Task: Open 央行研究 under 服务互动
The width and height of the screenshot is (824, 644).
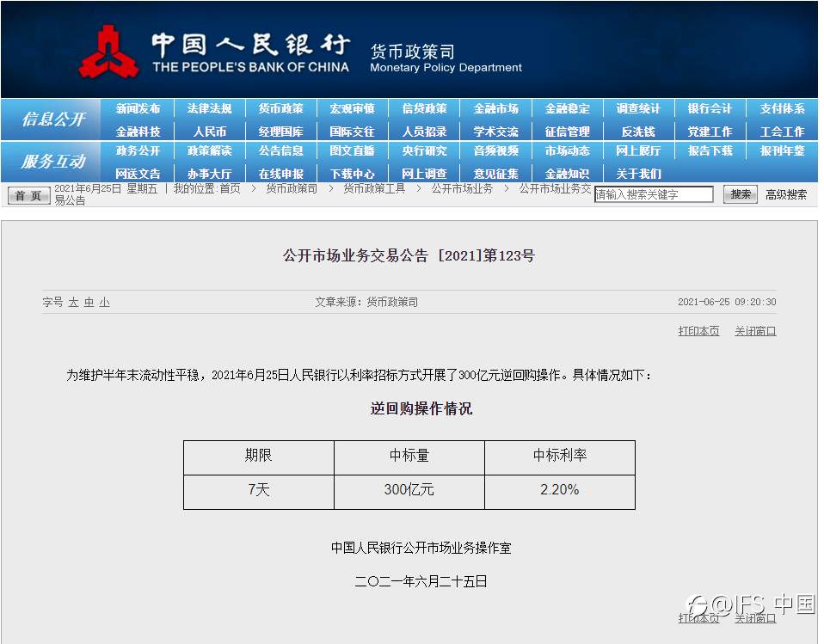Action: point(424,150)
